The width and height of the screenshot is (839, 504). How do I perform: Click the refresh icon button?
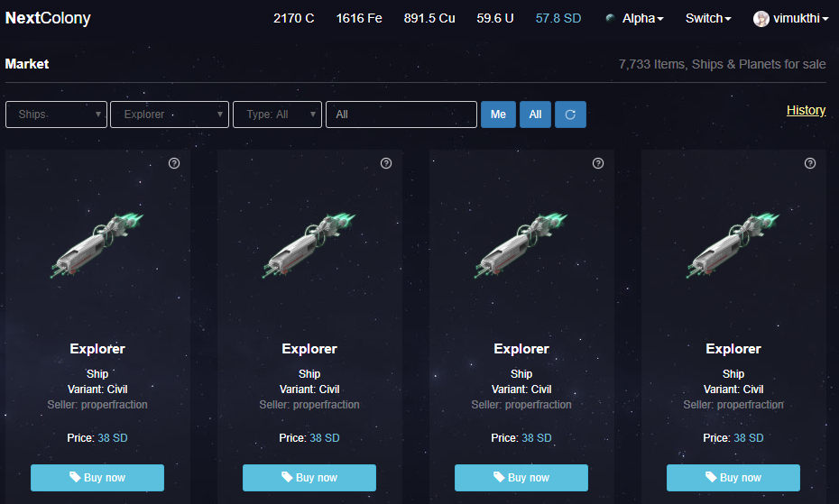click(x=570, y=115)
